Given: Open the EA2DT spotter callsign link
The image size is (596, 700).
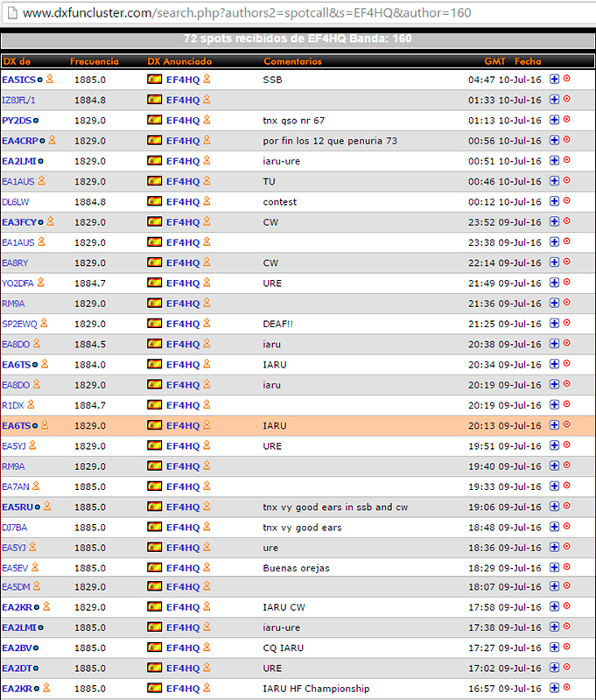Looking at the screenshot, I should pyautogui.click(x=17, y=668).
